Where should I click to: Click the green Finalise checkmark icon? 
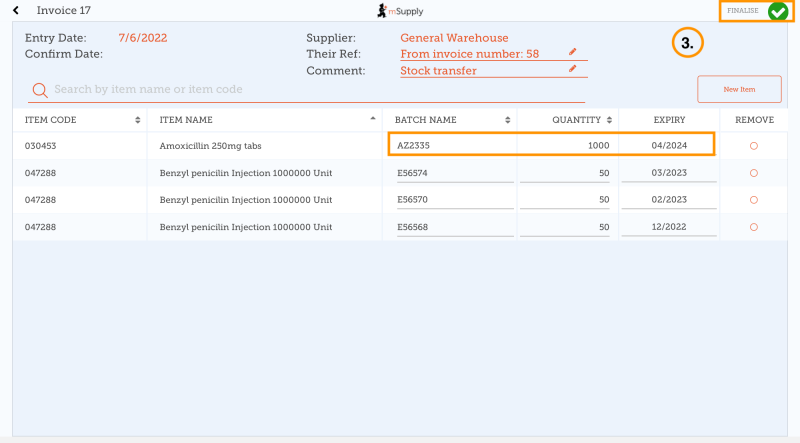777,12
